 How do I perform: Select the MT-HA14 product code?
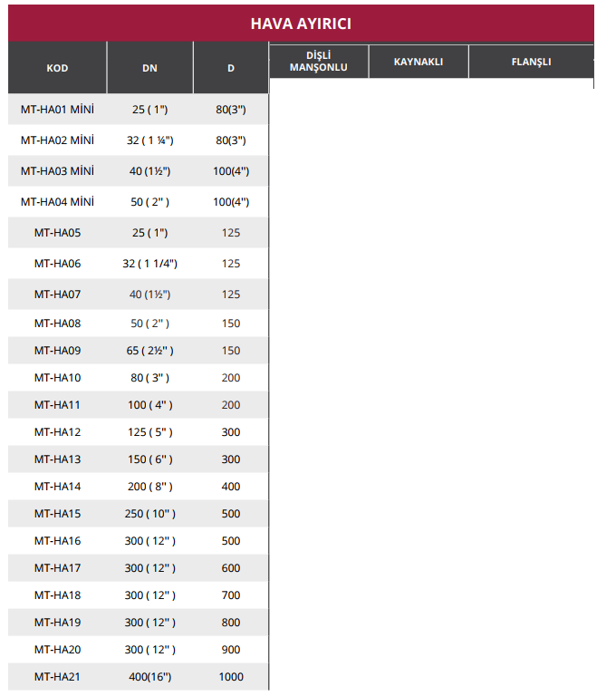[57, 487]
